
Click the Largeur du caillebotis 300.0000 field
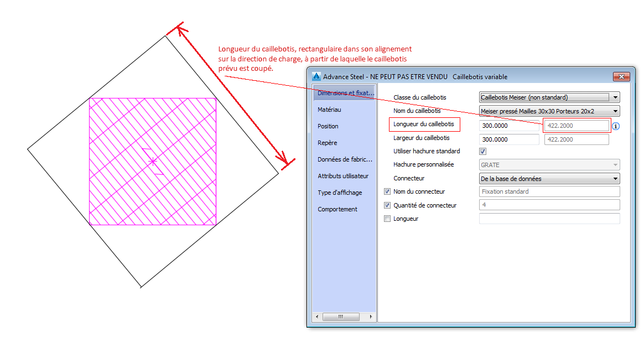[509, 139]
